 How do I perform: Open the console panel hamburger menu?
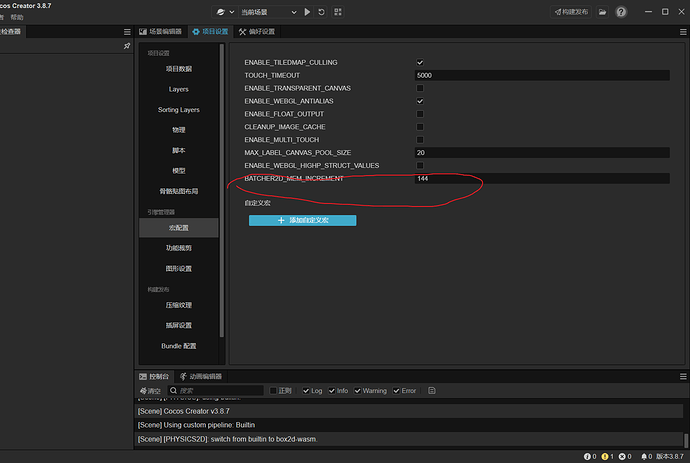(683, 376)
